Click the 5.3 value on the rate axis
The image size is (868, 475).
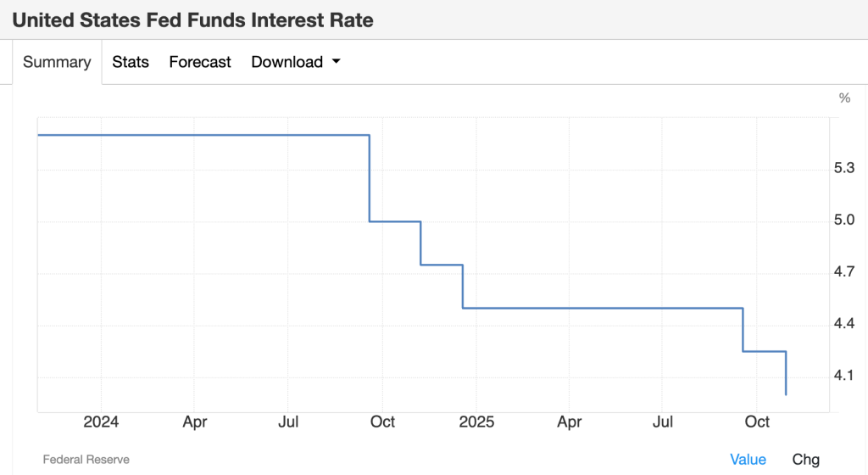pos(844,169)
